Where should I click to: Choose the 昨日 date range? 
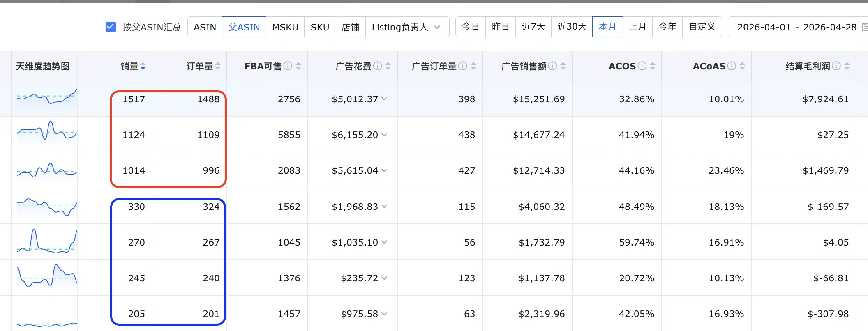click(501, 27)
